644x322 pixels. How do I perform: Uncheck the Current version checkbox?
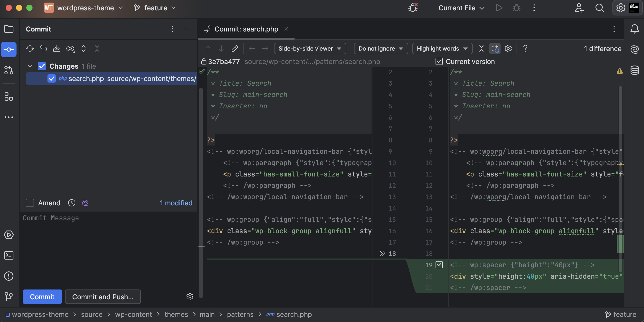439,61
